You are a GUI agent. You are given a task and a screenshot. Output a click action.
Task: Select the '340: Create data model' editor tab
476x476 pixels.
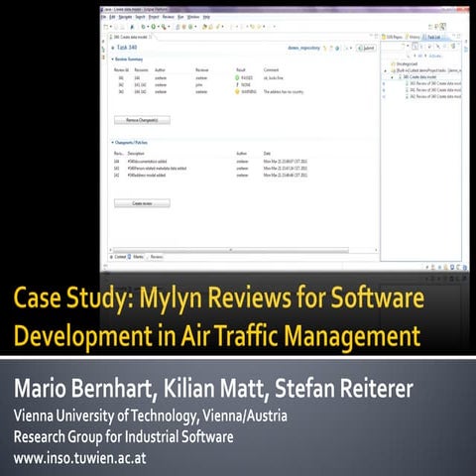click(130, 37)
